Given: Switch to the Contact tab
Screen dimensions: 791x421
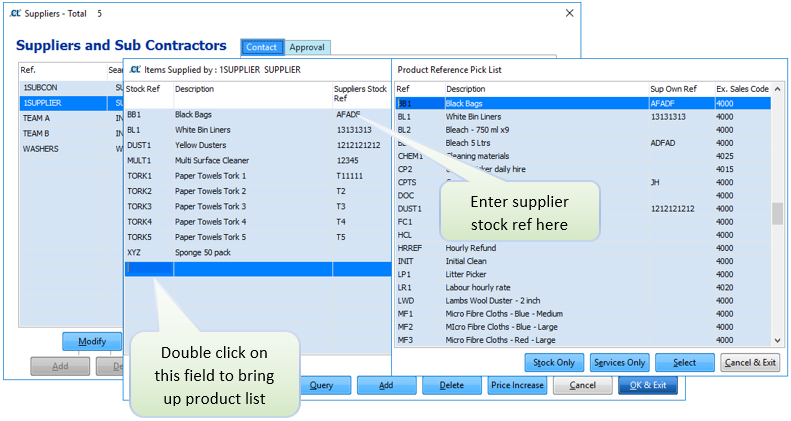Looking at the screenshot, I should (262, 47).
